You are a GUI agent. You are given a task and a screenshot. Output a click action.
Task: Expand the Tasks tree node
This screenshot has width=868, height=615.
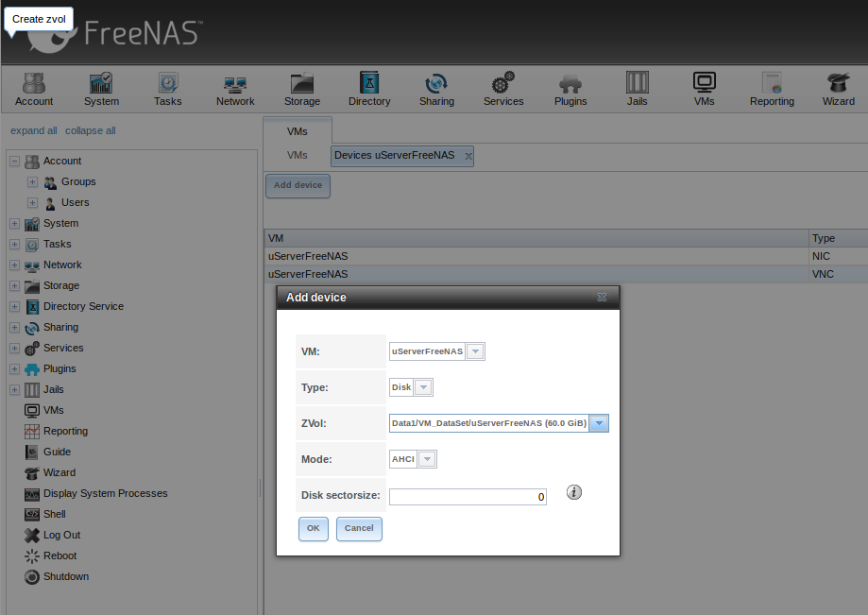coord(15,244)
